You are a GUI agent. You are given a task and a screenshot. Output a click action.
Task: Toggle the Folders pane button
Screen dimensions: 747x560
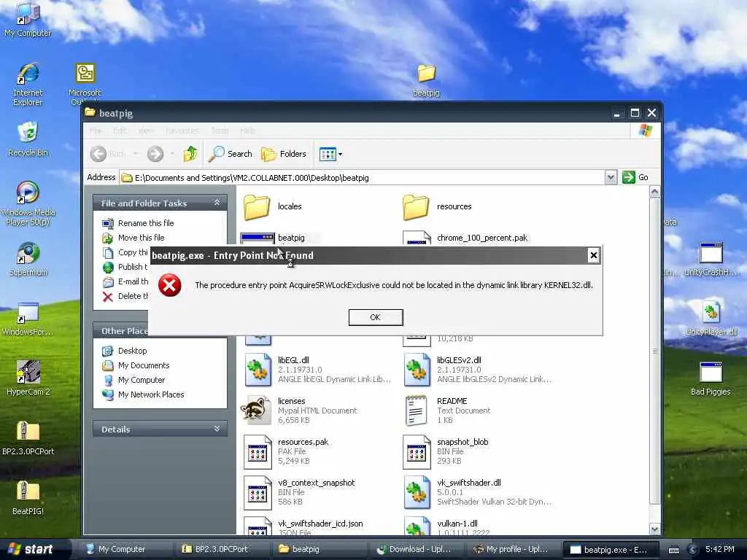click(284, 154)
